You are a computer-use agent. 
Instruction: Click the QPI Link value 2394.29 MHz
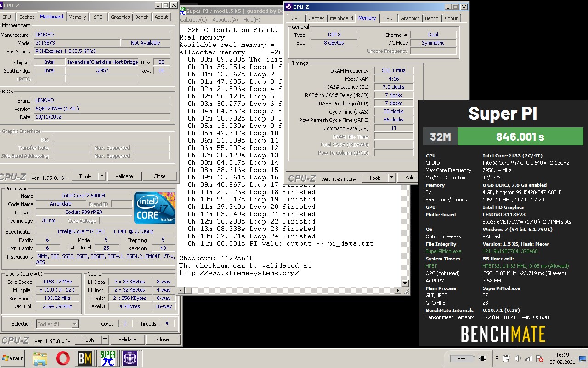pyautogui.click(x=59, y=306)
